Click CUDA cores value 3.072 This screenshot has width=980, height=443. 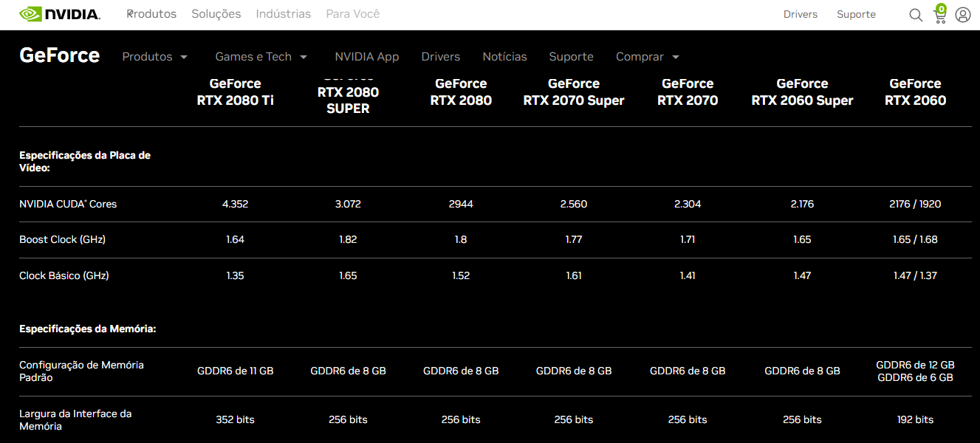point(348,204)
